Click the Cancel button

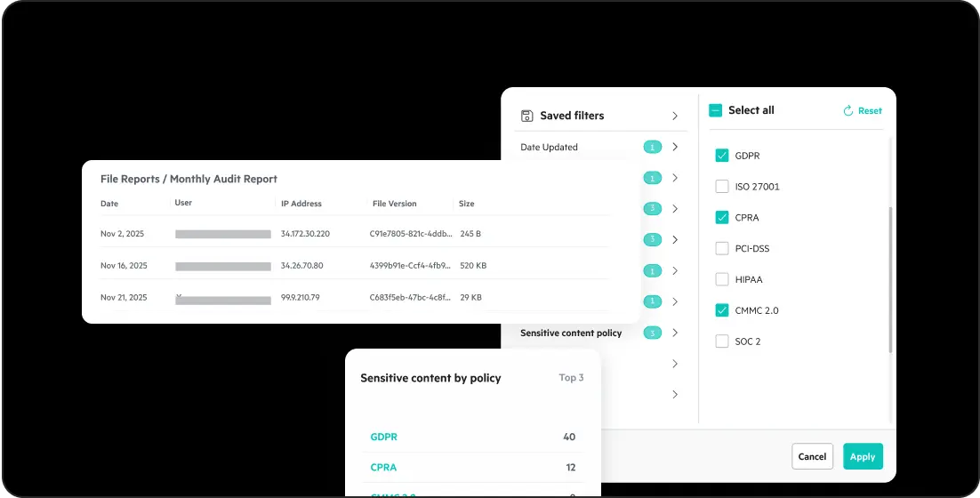click(813, 457)
